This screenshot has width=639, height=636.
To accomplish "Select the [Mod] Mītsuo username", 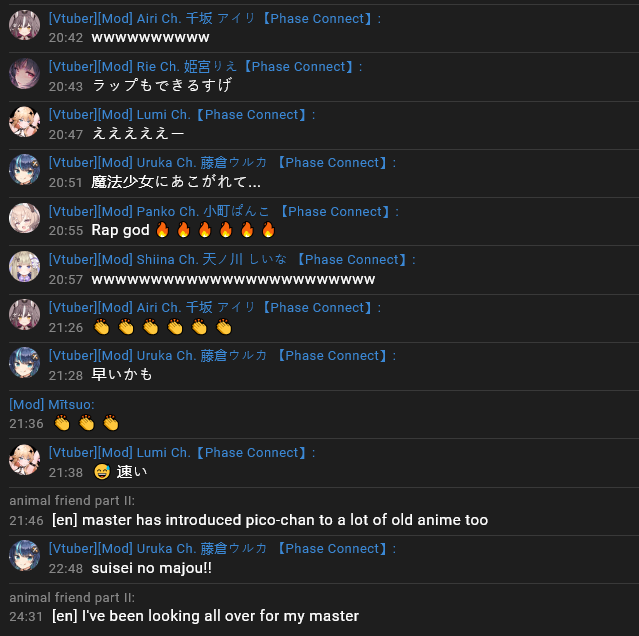I will tap(52, 405).
